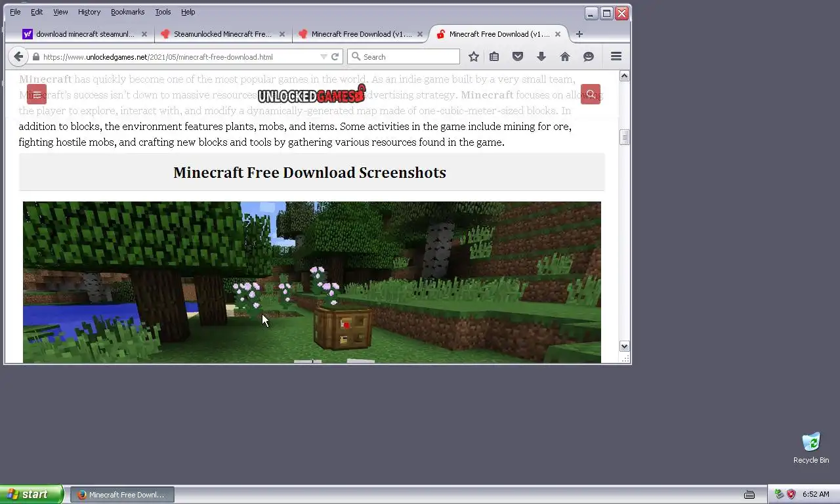The height and width of the screenshot is (504, 840).
Task: Click the vertical scrollbar thumb
Action: pos(625,137)
